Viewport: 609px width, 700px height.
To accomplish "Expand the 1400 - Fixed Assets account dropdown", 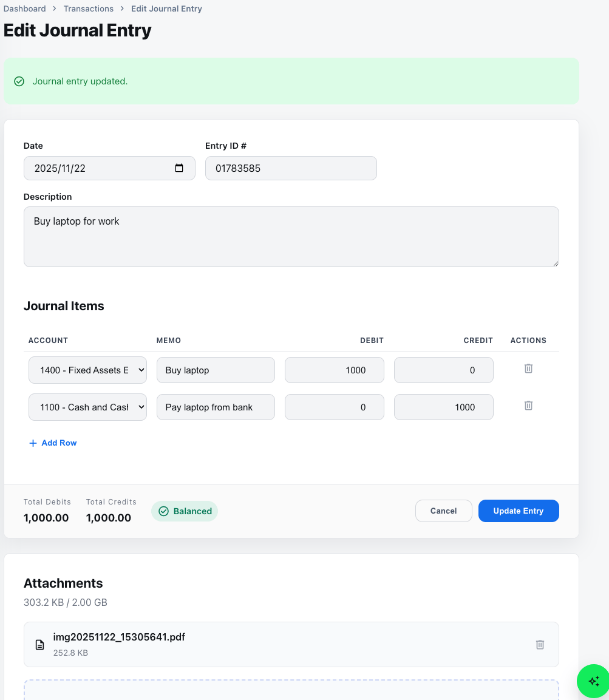I will (x=87, y=370).
